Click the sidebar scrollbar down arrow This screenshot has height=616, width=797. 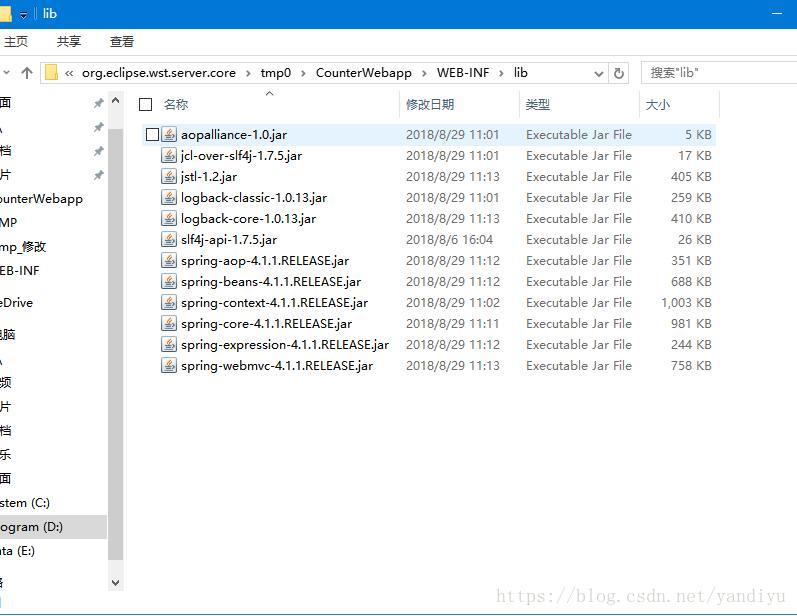[x=115, y=583]
